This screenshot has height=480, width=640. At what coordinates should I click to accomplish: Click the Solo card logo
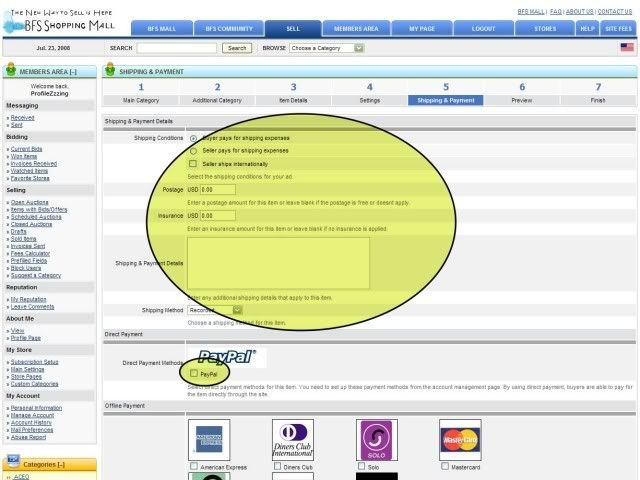click(x=376, y=440)
